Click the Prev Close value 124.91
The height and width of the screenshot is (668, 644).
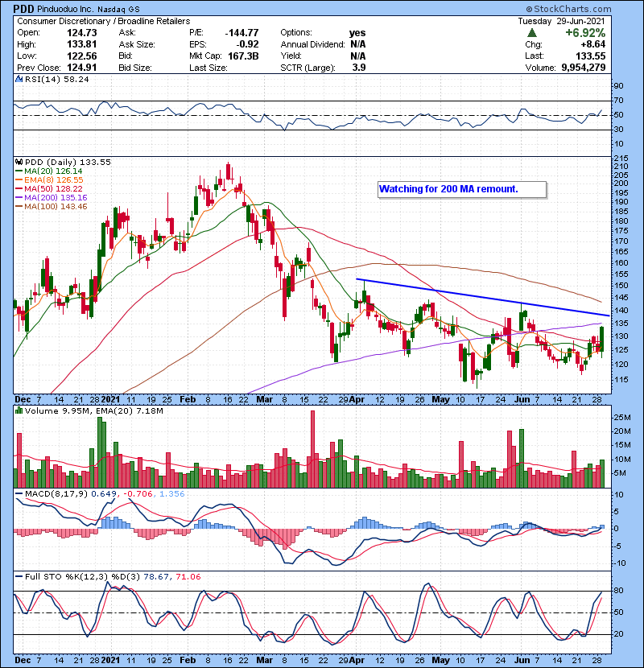pyautogui.click(x=82, y=68)
